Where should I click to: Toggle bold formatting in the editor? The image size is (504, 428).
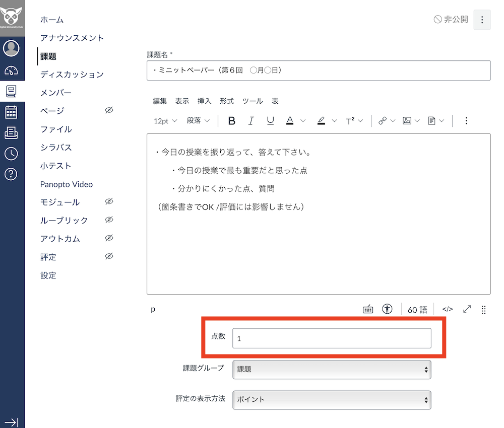231,120
